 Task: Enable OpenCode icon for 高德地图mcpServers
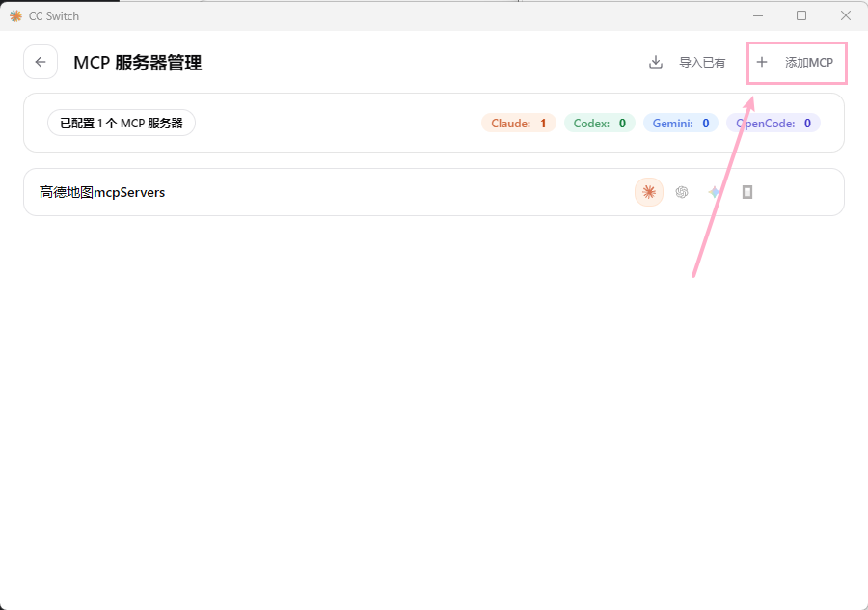tap(747, 192)
